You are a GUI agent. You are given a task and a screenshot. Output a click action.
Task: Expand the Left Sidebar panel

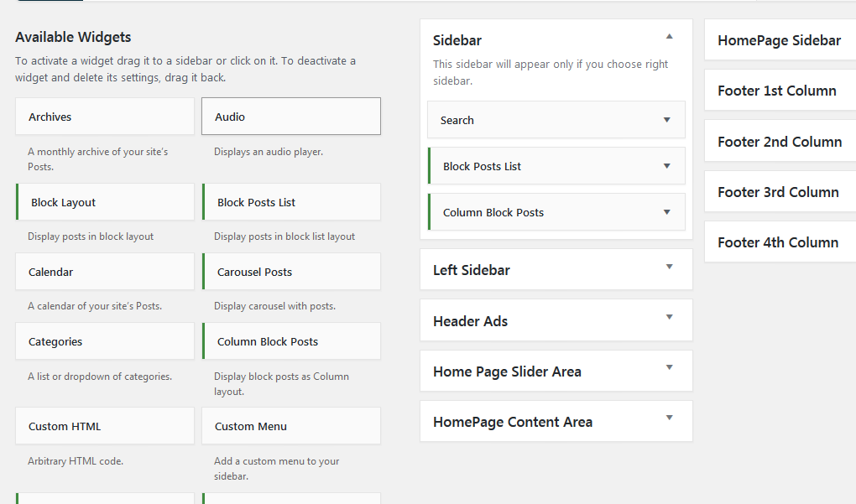coord(669,268)
